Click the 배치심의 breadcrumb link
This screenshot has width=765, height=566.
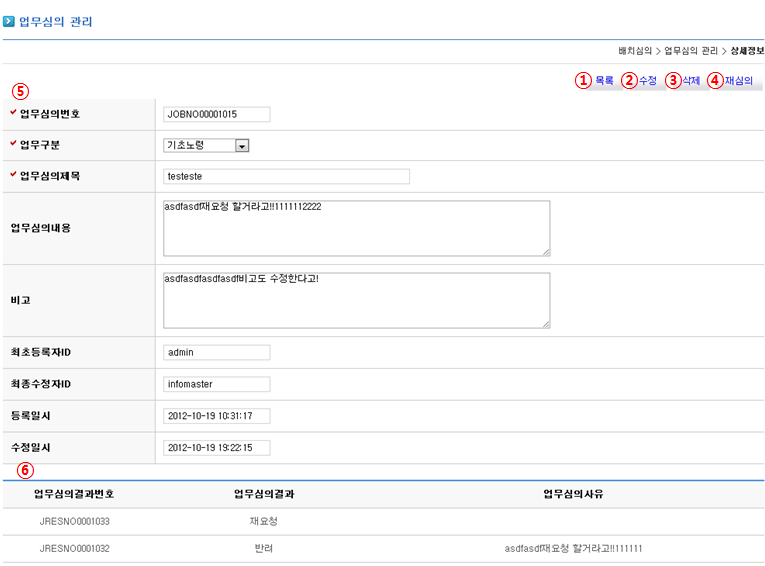[x=635, y=50]
